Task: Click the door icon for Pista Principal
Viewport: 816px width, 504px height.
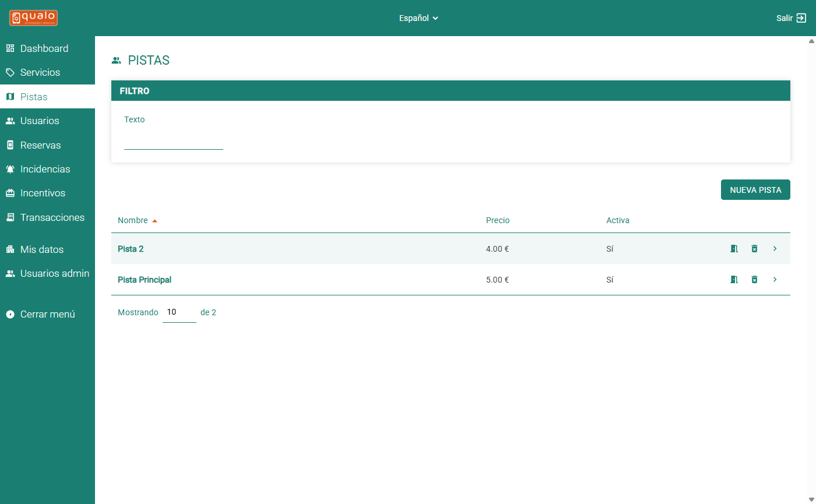Action: (734, 280)
